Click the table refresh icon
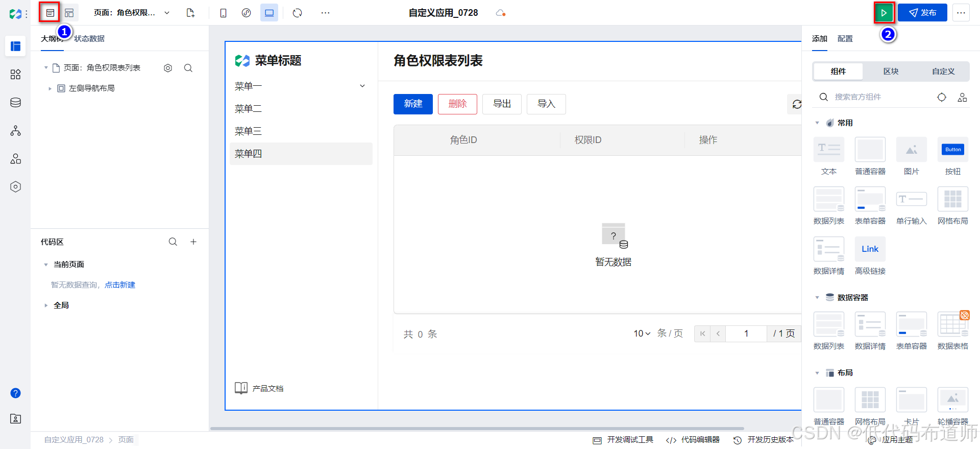980x449 pixels. (796, 104)
